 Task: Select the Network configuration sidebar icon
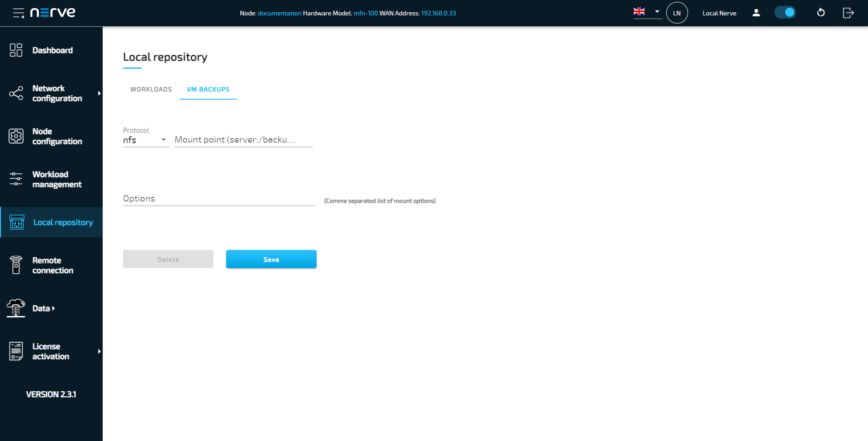16,93
